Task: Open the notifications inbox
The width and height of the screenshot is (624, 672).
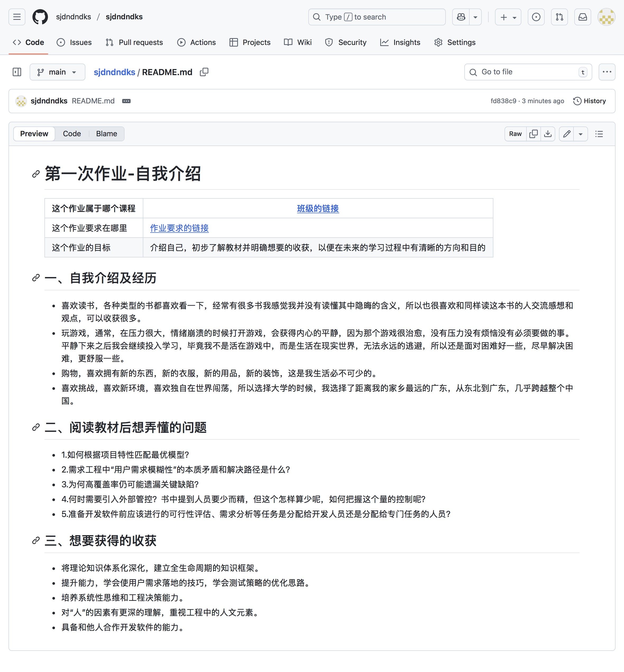Action: (x=582, y=17)
